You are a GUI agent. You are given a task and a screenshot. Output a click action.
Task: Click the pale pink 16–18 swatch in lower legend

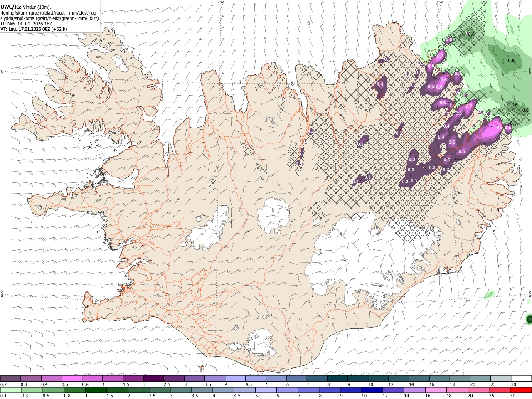click(435, 390)
